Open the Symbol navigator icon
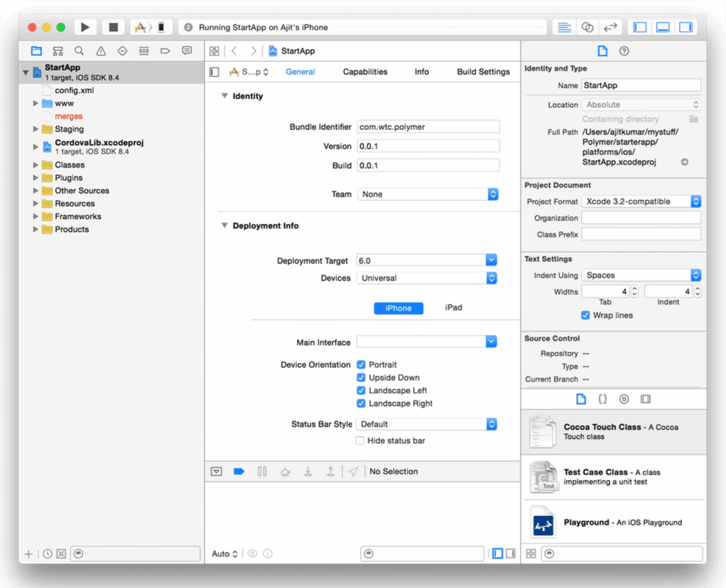The height and width of the screenshot is (588, 726). pyautogui.click(x=58, y=51)
